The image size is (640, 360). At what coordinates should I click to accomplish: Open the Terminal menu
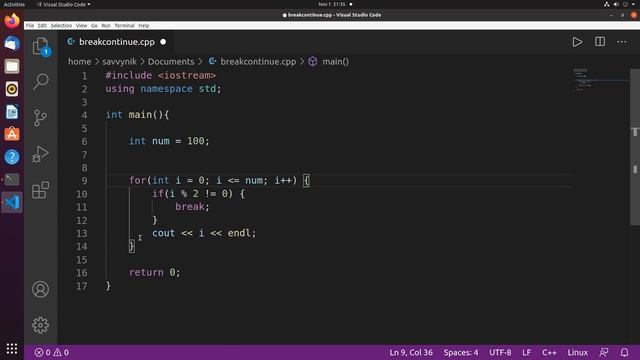tap(124, 25)
